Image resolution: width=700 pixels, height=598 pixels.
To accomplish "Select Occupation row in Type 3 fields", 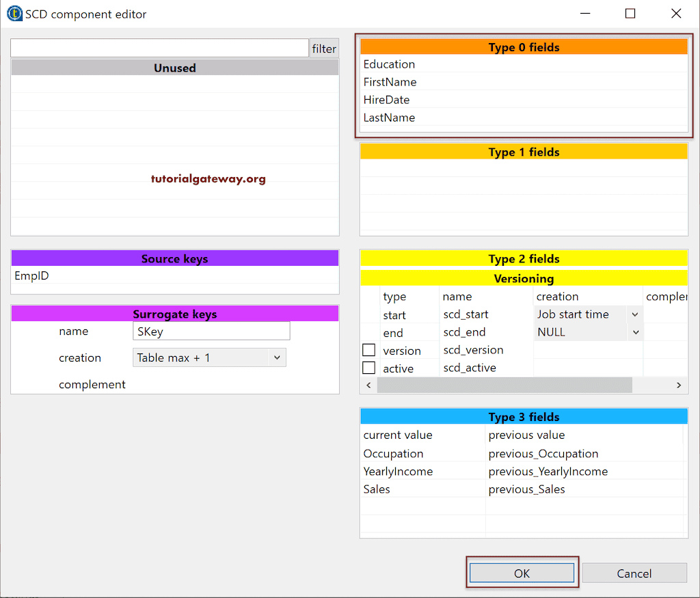I will 394,453.
